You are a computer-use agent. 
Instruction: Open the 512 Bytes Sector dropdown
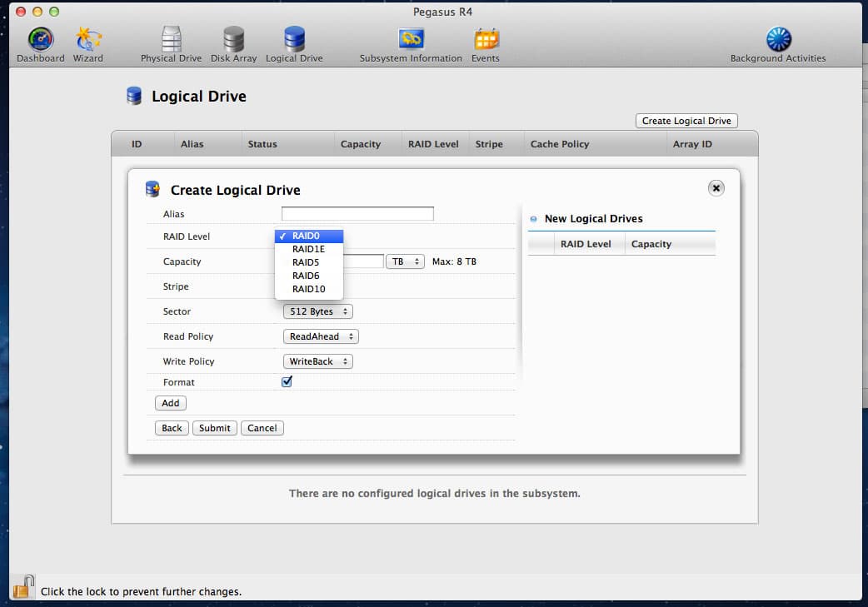317,311
